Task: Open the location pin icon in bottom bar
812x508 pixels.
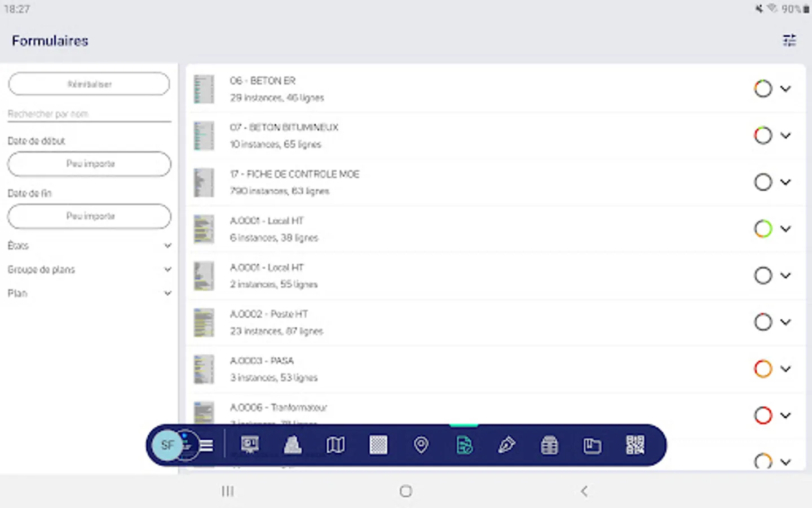Action: click(421, 445)
